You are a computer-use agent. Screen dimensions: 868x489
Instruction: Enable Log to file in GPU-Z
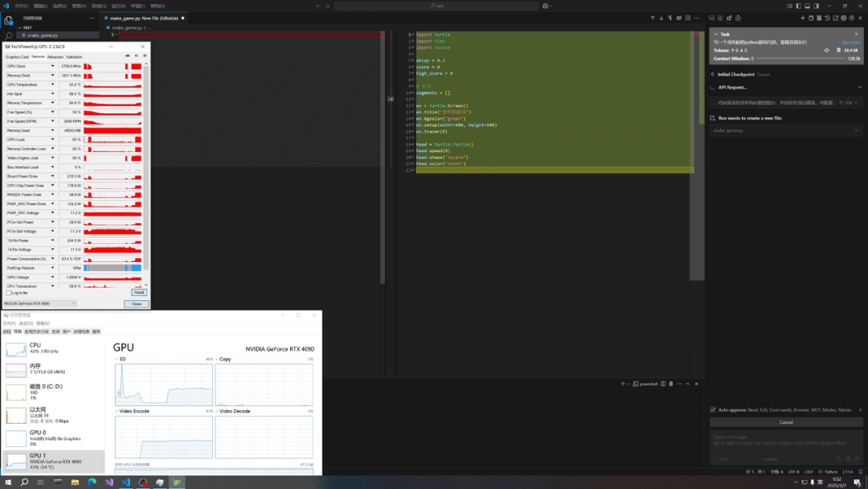(8, 292)
